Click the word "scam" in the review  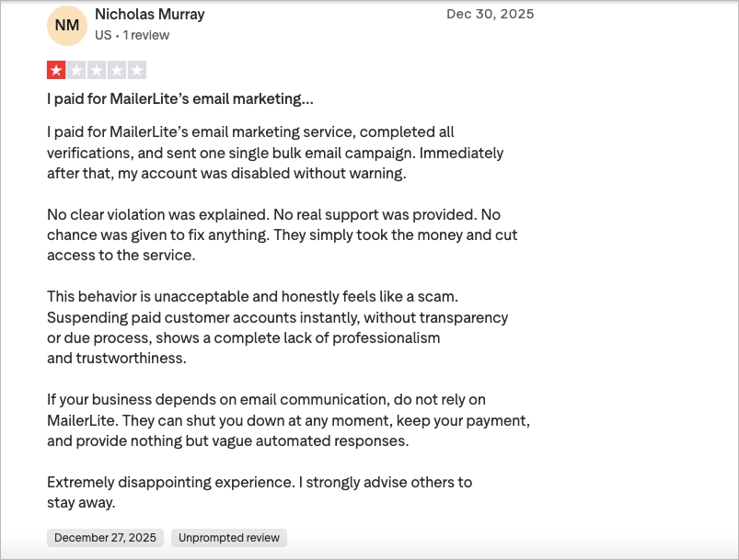[x=439, y=297]
